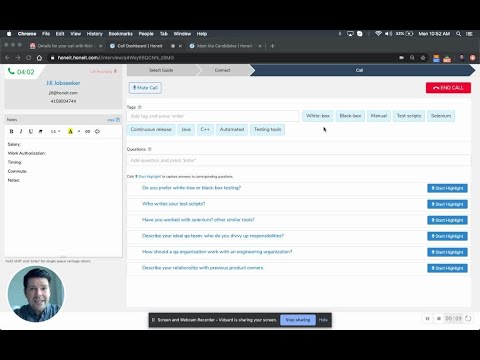Open the Jill Jobseeker candidate link
Screen dimensions: 480x360
coord(63,83)
